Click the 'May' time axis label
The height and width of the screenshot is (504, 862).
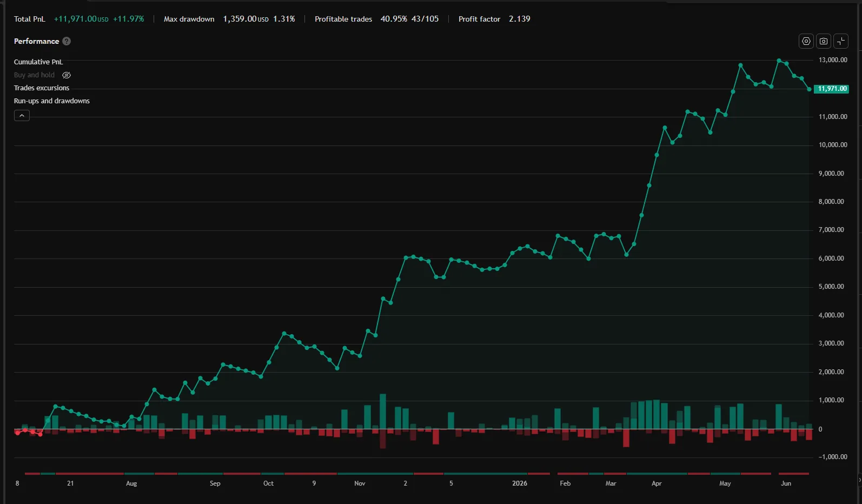pyautogui.click(x=725, y=483)
